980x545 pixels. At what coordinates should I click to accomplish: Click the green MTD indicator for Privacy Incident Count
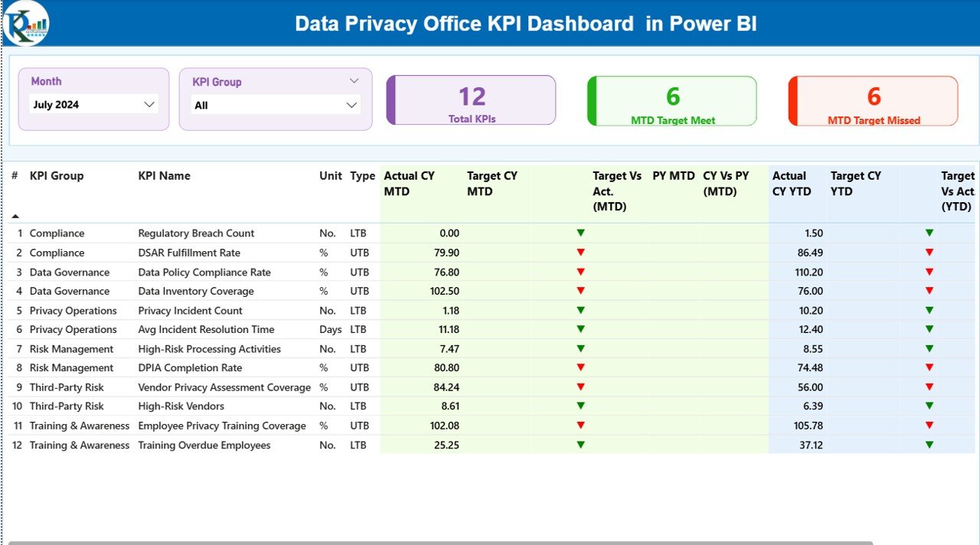(580, 310)
